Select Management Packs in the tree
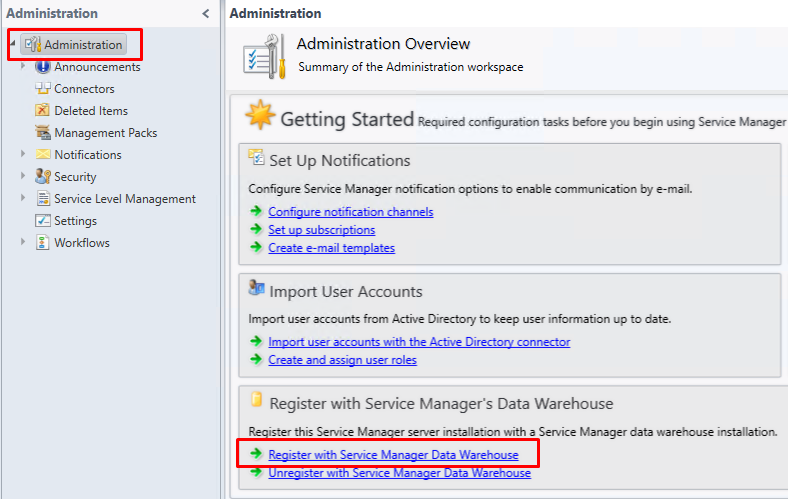Viewport: 788px width, 499px height. pos(106,133)
